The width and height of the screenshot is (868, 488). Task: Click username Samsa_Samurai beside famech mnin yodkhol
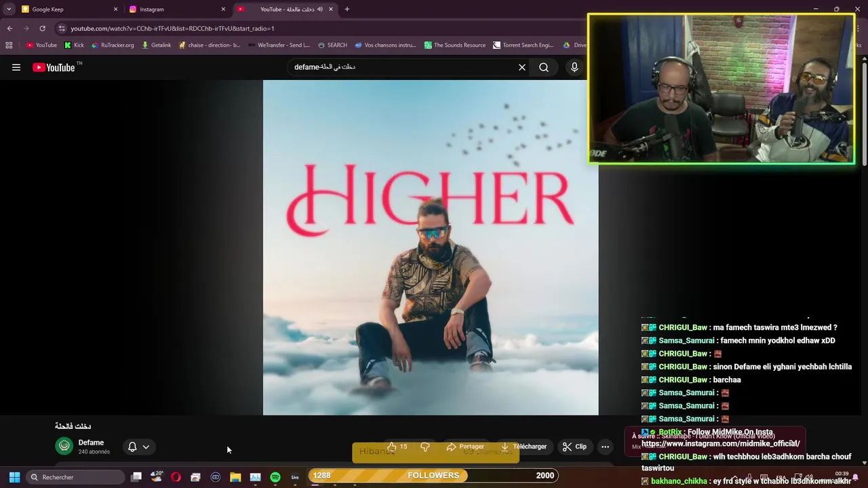tap(686, 340)
